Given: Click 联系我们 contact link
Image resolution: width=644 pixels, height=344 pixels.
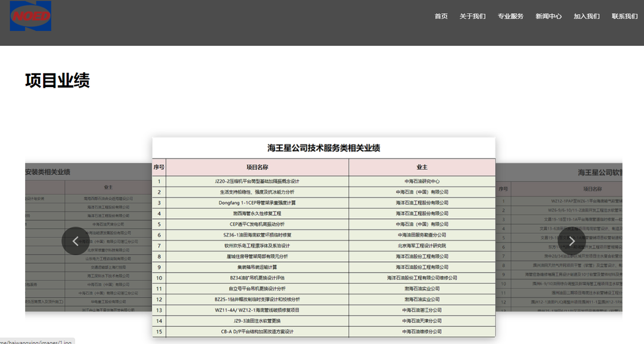Looking at the screenshot, I should point(624,16).
